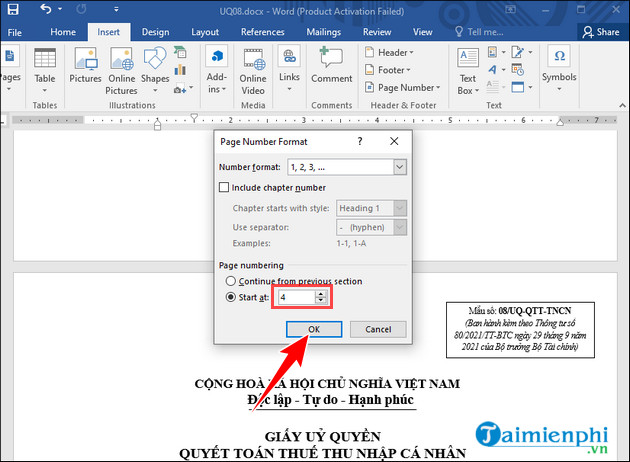Click OK in Page Number Format dialog

(314, 329)
